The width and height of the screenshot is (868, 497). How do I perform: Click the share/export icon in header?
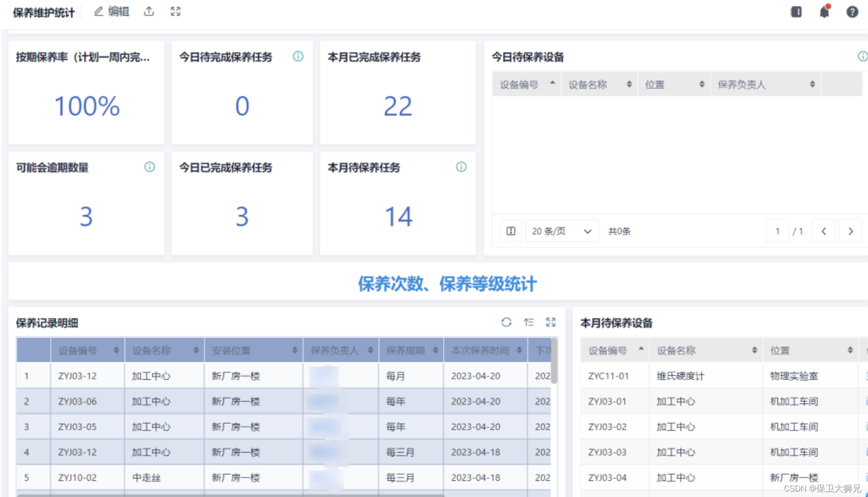[149, 12]
